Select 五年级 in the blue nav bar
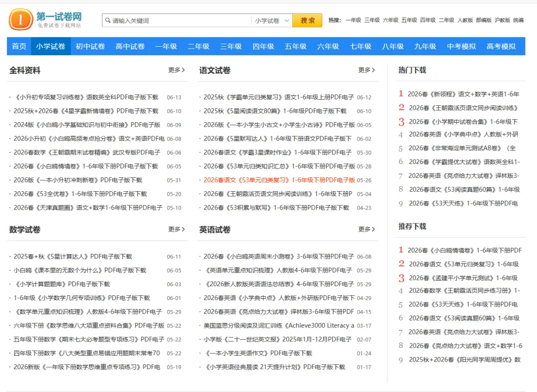537x392 pixels. pos(295,46)
